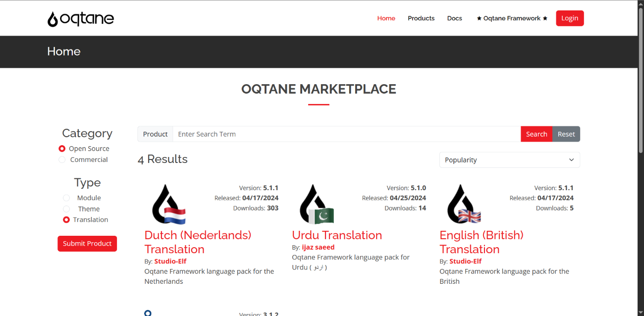Select the Commercial category radio
The height and width of the screenshot is (316, 644).
point(62,159)
